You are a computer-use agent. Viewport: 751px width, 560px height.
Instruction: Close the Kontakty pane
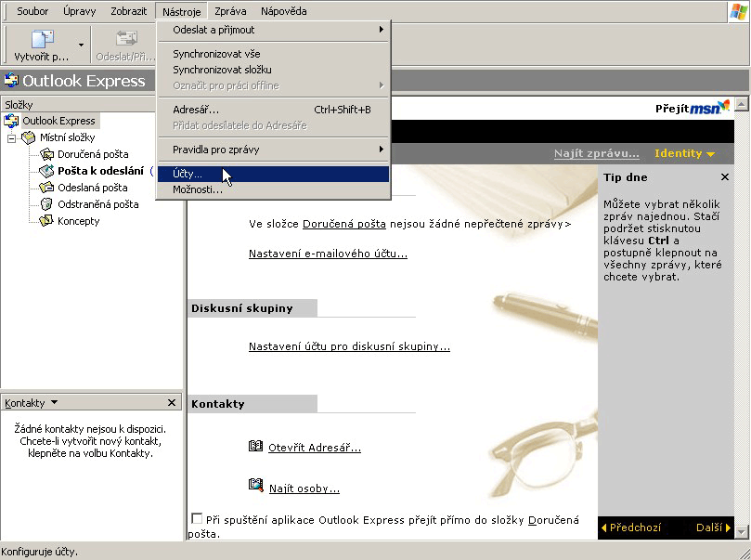[172, 403]
